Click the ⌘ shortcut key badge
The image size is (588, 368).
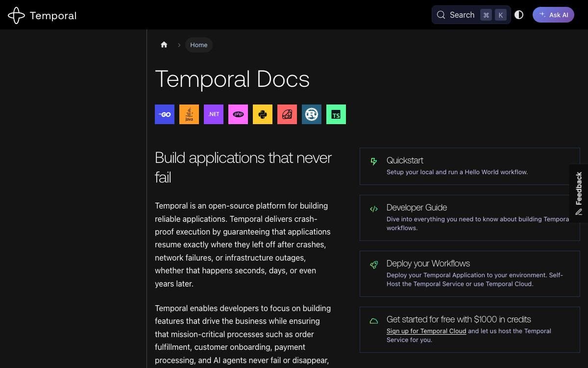(x=486, y=15)
